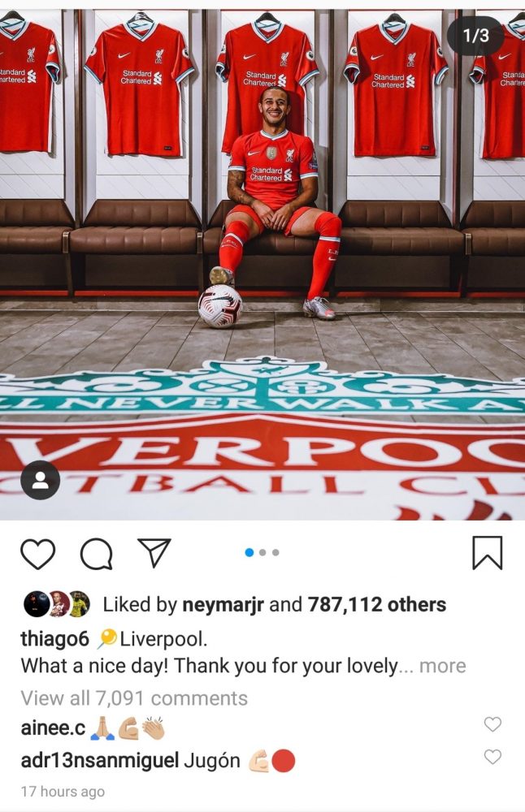This screenshot has width=525, height=812.
Task: Expand the caption with the more link
Action: [x=442, y=666]
